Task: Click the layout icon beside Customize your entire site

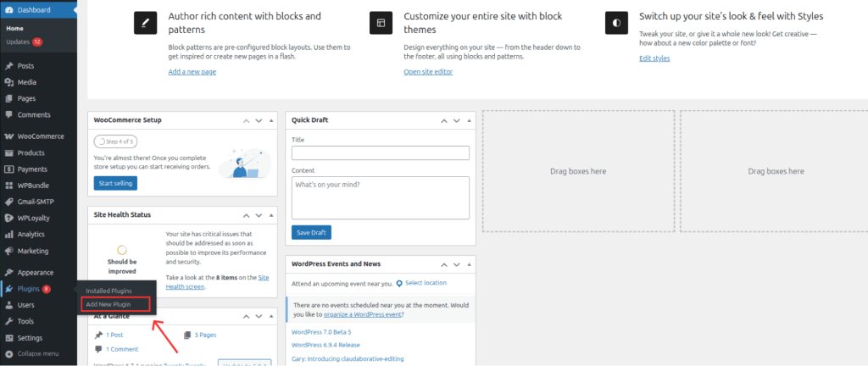Action: (x=381, y=23)
